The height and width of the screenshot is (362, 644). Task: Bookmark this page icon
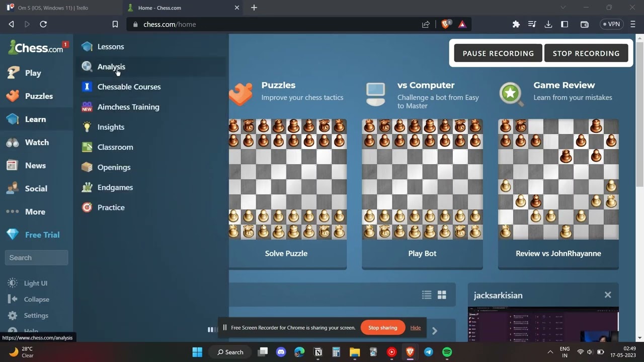[x=115, y=24]
